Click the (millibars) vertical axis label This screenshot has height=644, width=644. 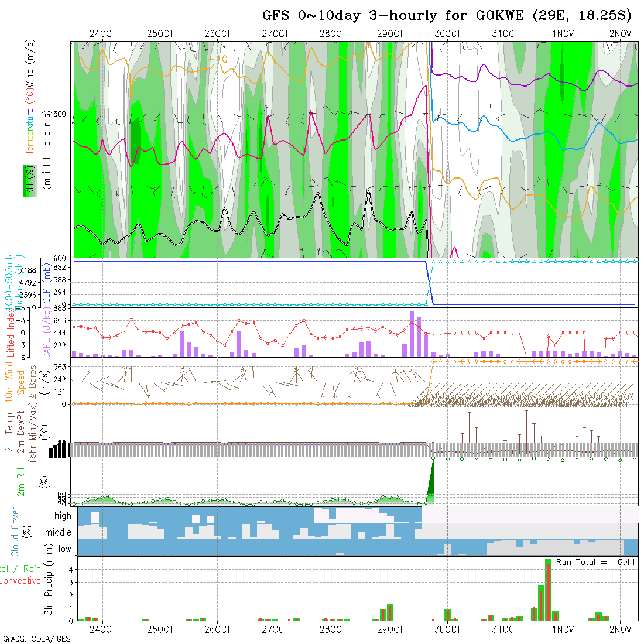click(x=47, y=149)
